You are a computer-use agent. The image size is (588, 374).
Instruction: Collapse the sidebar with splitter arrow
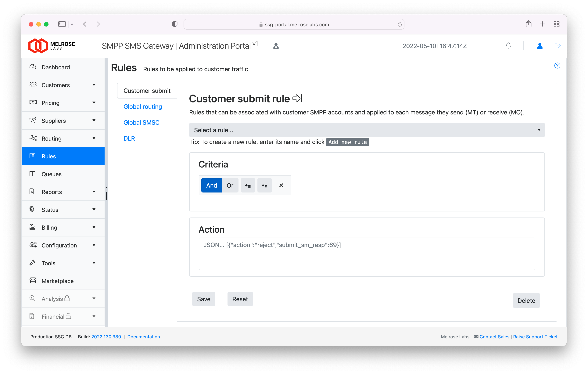(106, 188)
